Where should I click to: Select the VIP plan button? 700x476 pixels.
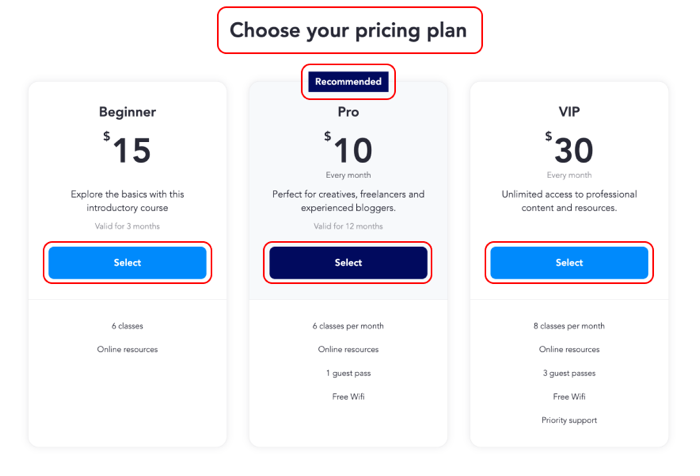pos(569,263)
